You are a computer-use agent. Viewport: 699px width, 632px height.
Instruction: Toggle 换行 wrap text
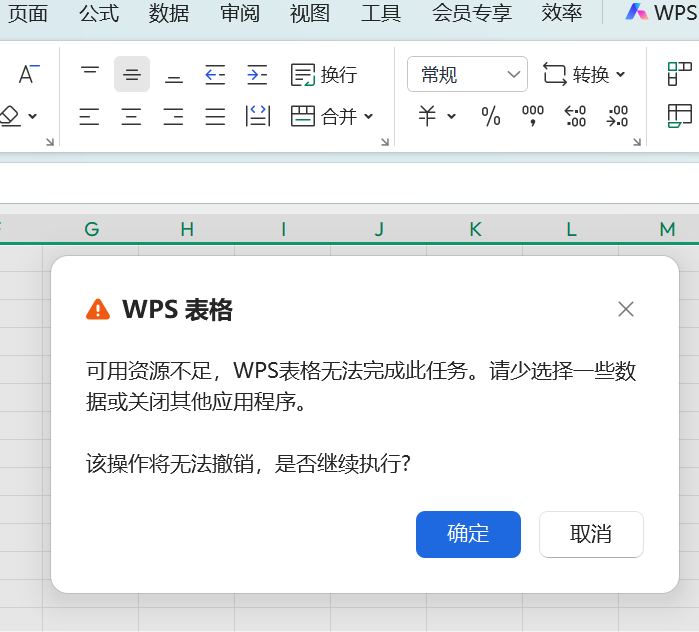tap(324, 74)
